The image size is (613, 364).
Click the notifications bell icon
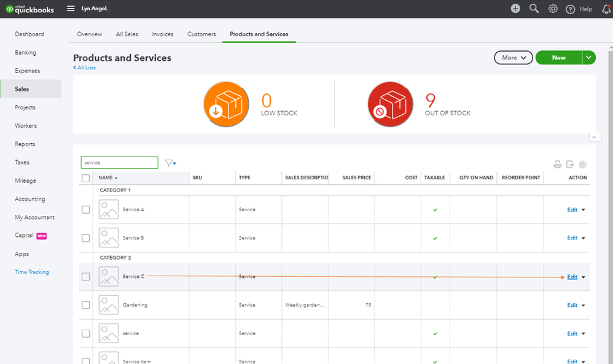606,9
